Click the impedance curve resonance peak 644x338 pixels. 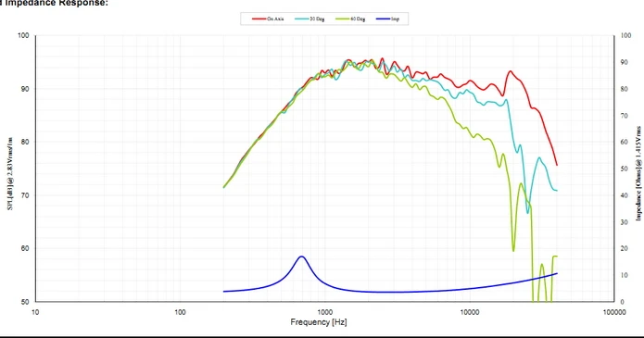point(301,257)
